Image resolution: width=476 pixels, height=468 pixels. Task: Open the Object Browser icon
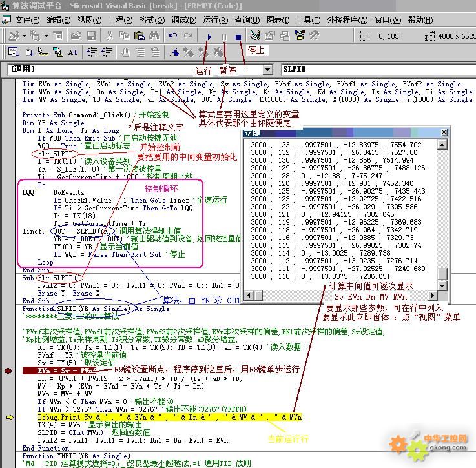click(300, 36)
